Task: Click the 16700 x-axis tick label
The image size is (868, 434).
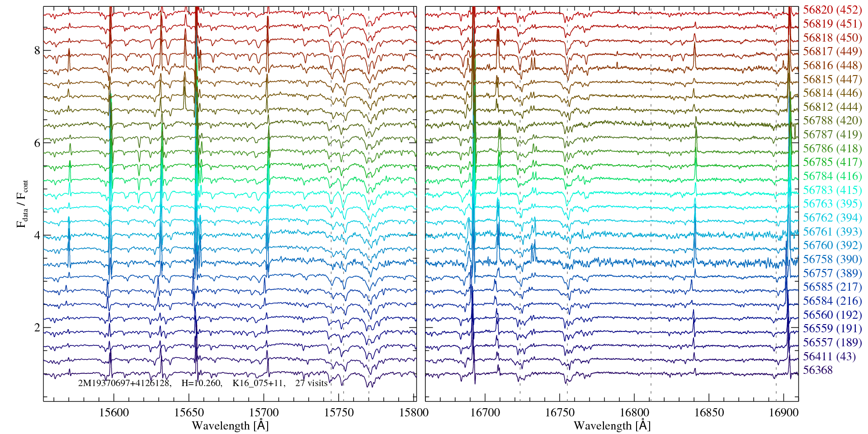Action: (x=485, y=412)
